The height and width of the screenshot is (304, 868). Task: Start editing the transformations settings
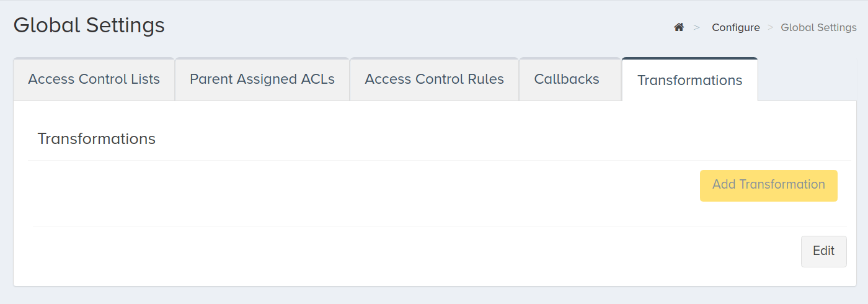(823, 251)
